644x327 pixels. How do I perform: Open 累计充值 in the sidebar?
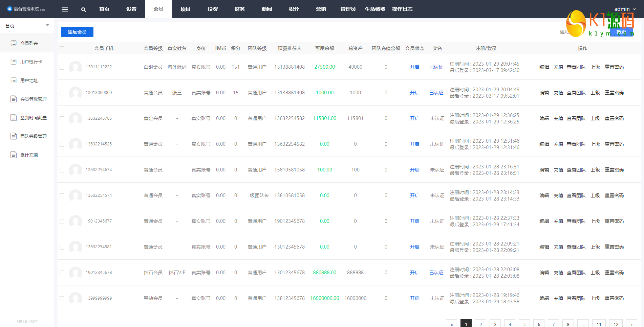coord(27,155)
